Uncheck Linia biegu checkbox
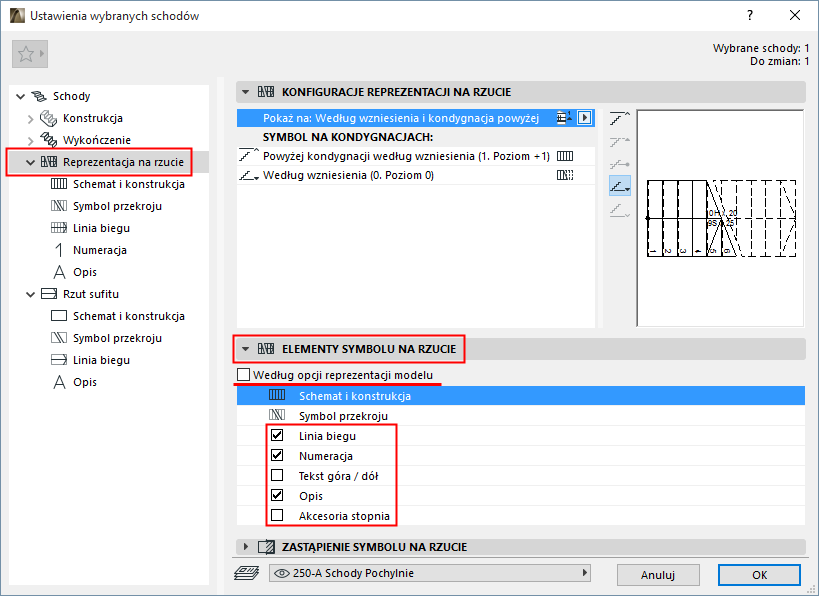The height and width of the screenshot is (596, 819). (x=277, y=435)
